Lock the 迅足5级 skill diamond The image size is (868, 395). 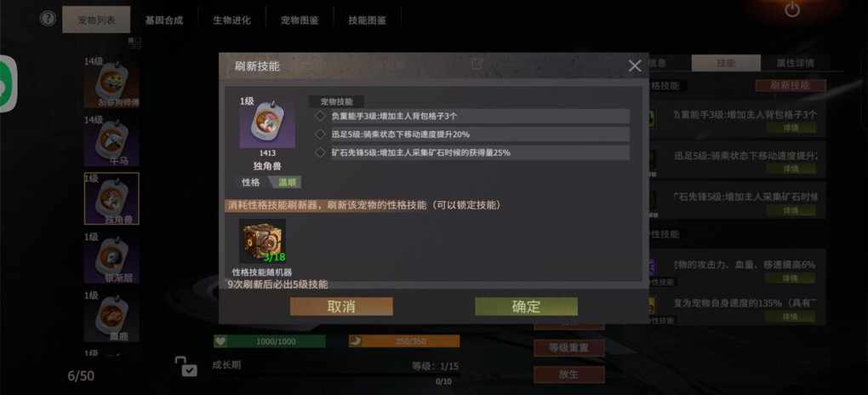[320, 134]
